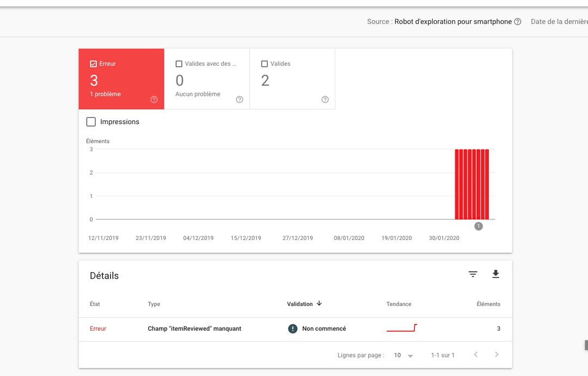The height and width of the screenshot is (376, 588).
Task: Select the red Erreur summary card
Action: (121, 79)
